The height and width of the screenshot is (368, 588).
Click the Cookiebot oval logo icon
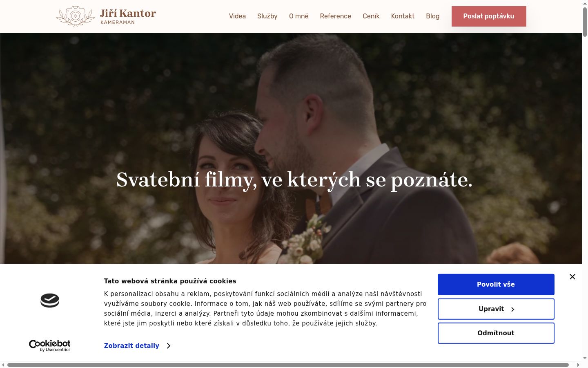point(50,301)
